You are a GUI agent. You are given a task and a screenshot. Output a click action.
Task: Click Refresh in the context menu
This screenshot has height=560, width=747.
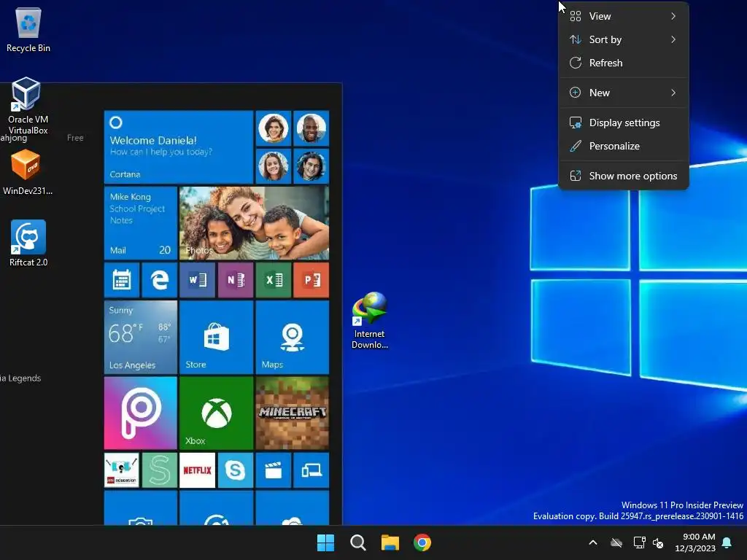(x=623, y=63)
